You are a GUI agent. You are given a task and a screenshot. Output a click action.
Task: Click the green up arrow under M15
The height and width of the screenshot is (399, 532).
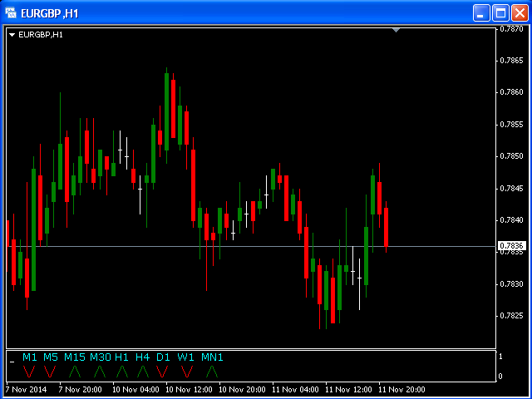pyautogui.click(x=74, y=372)
